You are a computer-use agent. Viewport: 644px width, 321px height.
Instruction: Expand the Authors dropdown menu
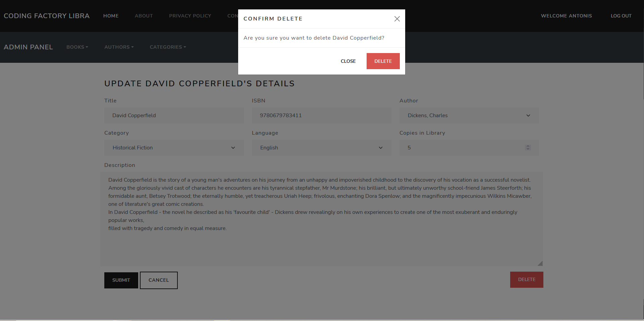[x=119, y=47]
